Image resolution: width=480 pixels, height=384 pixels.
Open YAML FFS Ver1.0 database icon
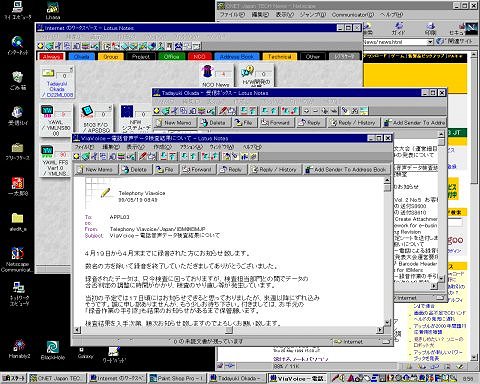55,160
